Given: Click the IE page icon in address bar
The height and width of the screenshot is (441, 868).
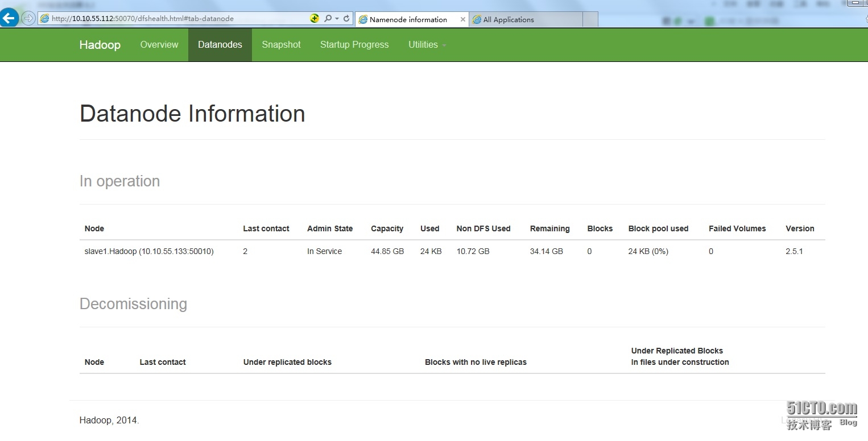Looking at the screenshot, I should click(44, 19).
